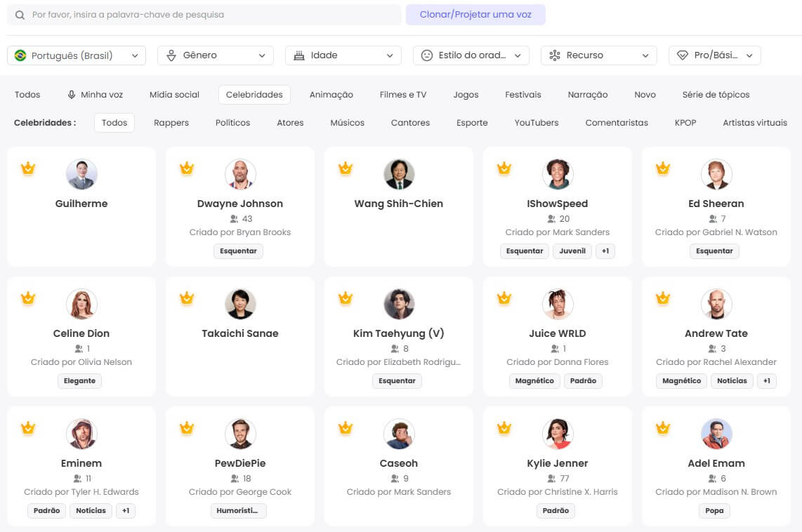
Task: Open the Idade filter dropdown
Action: [x=343, y=55]
